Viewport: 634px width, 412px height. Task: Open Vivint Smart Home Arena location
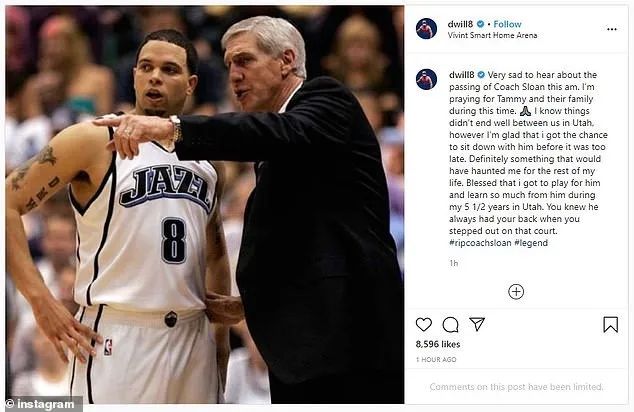492,36
